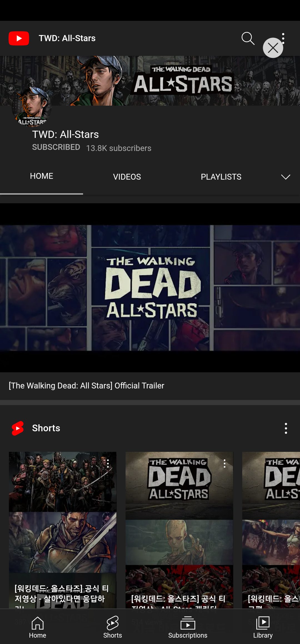Viewport: 300px width, 644px height.
Task: Tap the TWD: All-Stars channel avatar
Action: tap(31, 107)
